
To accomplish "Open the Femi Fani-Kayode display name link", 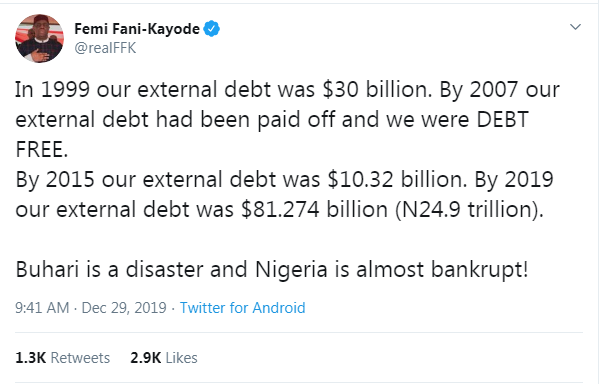I will point(137,29).
